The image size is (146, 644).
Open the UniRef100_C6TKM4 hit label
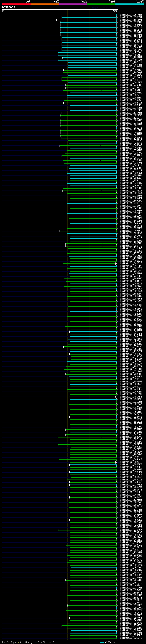131,15
